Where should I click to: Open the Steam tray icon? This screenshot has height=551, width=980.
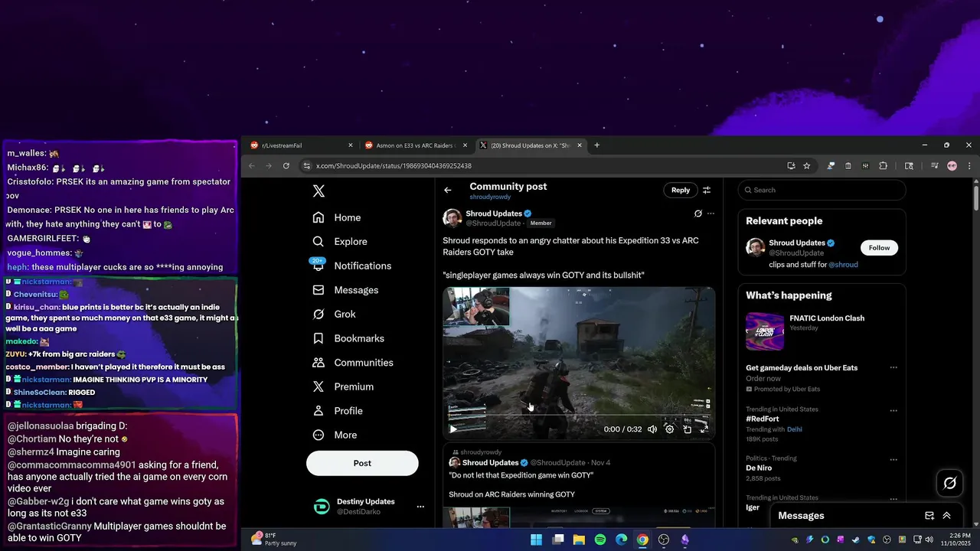(x=856, y=540)
